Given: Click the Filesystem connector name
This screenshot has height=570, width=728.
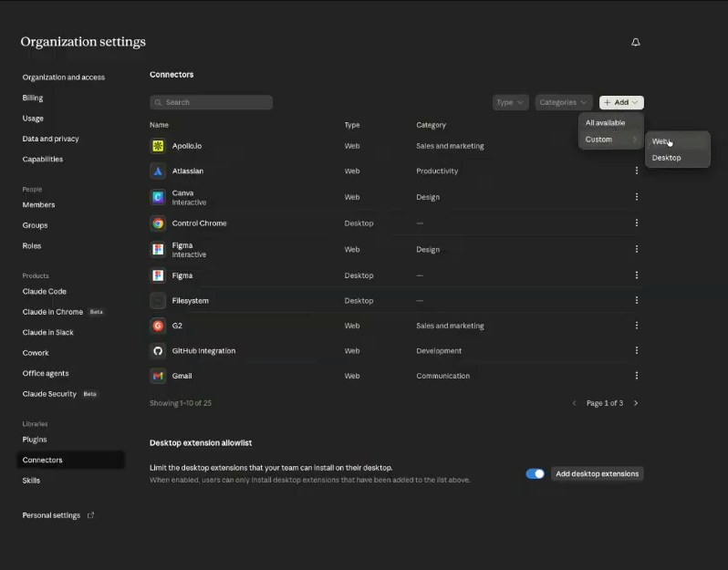Looking at the screenshot, I should click(191, 300).
